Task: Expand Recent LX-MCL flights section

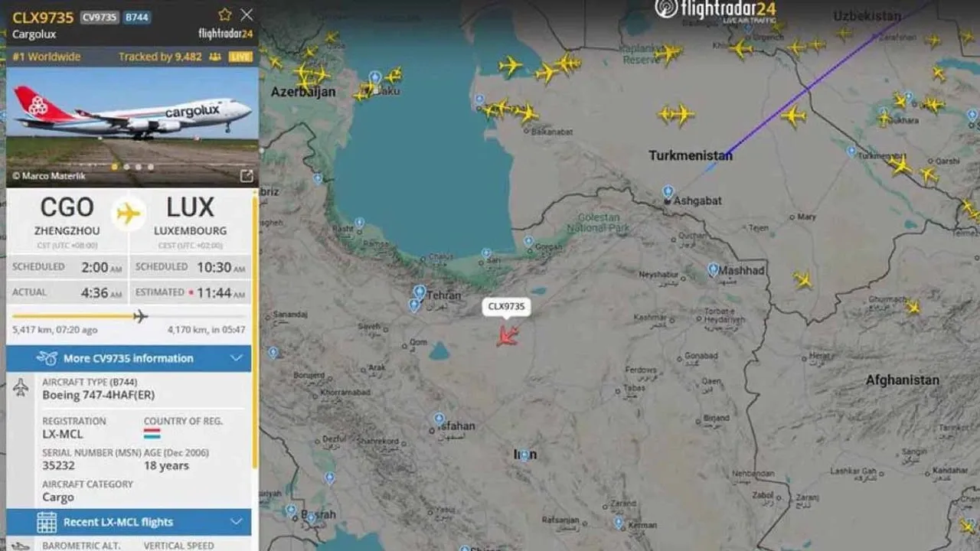Action: pos(129,522)
